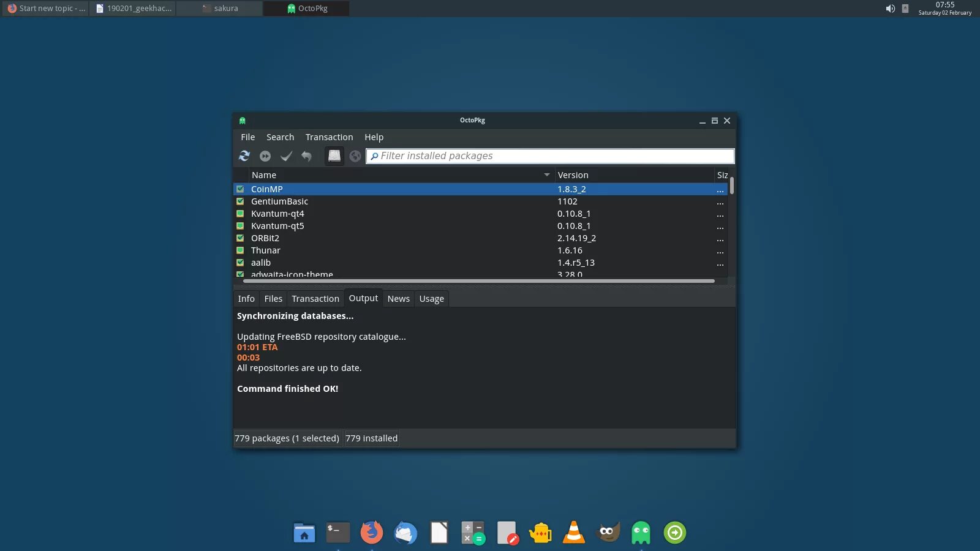This screenshot has height=551, width=980.
Task: Open the File menu
Action: [x=247, y=137]
